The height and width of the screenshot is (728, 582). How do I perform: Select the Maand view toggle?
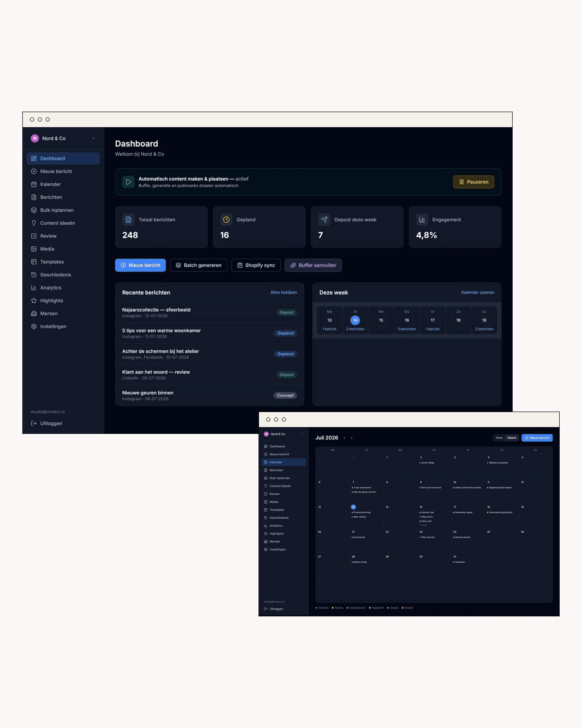point(511,438)
